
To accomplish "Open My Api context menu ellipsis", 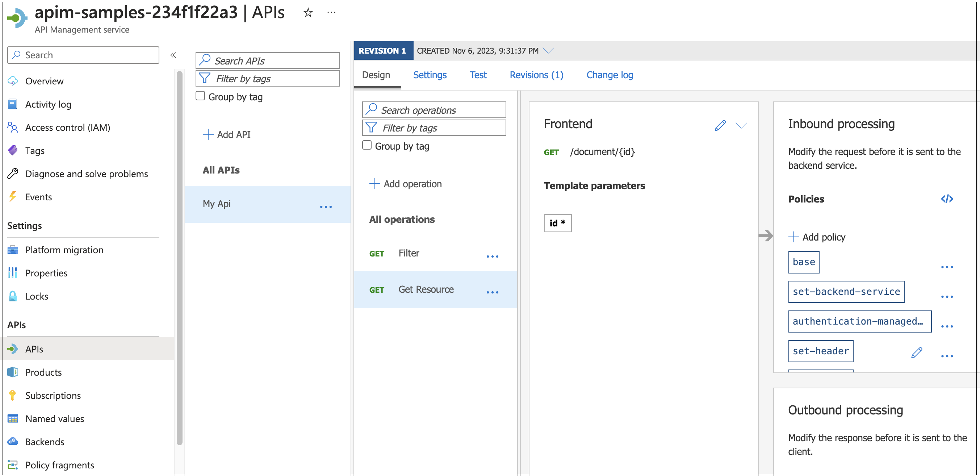I will pyautogui.click(x=326, y=206).
